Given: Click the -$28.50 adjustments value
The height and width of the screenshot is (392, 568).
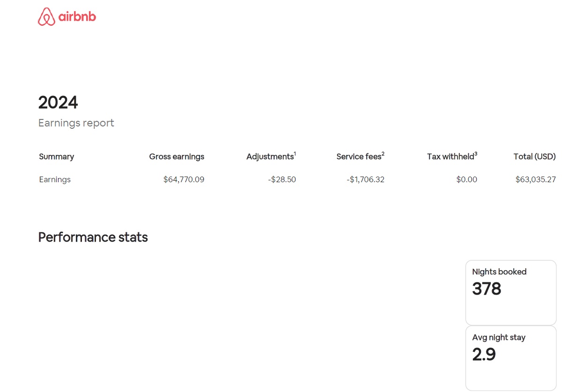Looking at the screenshot, I should pyautogui.click(x=282, y=180).
